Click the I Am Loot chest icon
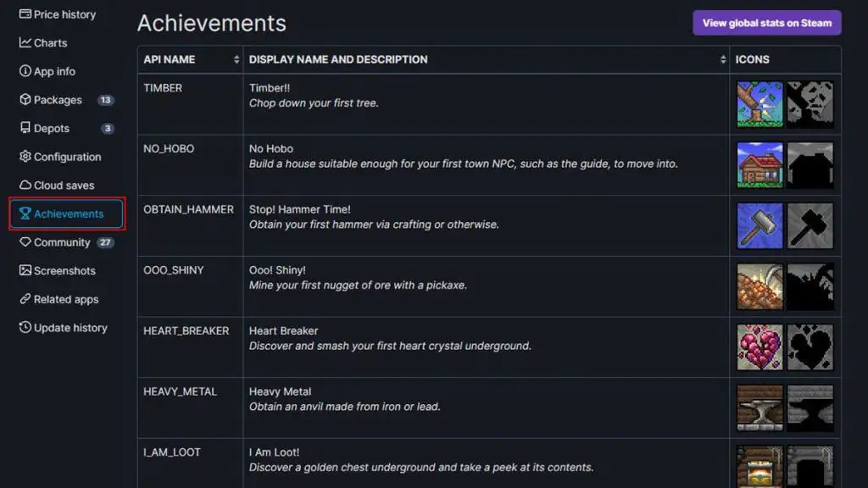Image resolution: width=868 pixels, height=488 pixels. click(x=760, y=466)
